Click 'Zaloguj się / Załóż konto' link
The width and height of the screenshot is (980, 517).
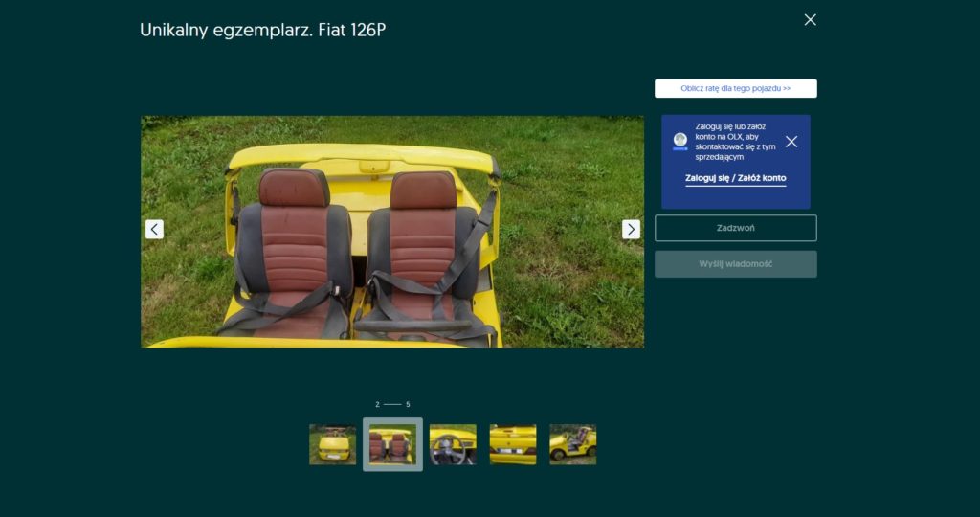[x=736, y=178]
